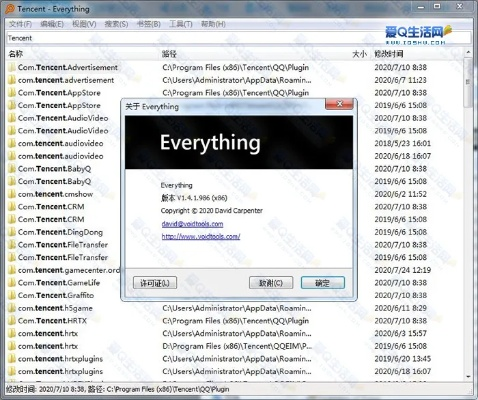Viewport: 478px width, 400px height.
Task: Open the 视图(V) menu
Action: coord(84,24)
